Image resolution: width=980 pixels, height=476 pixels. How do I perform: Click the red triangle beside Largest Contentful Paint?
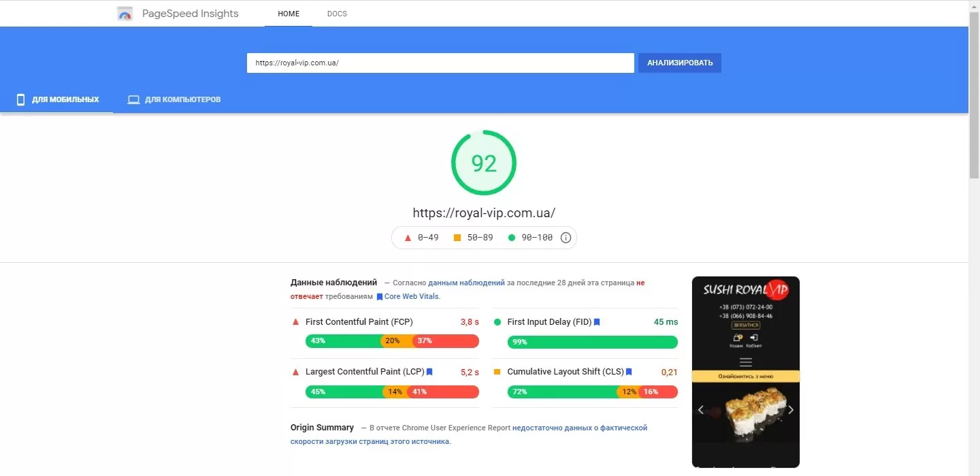[295, 372]
